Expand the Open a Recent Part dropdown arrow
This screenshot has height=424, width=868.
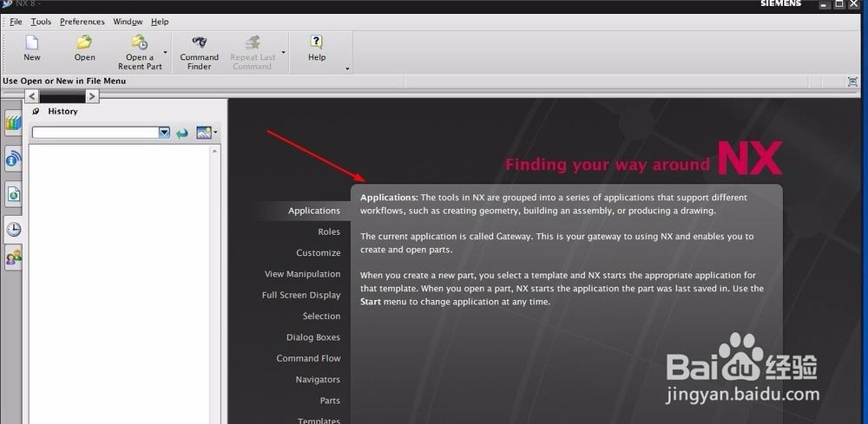(x=165, y=52)
